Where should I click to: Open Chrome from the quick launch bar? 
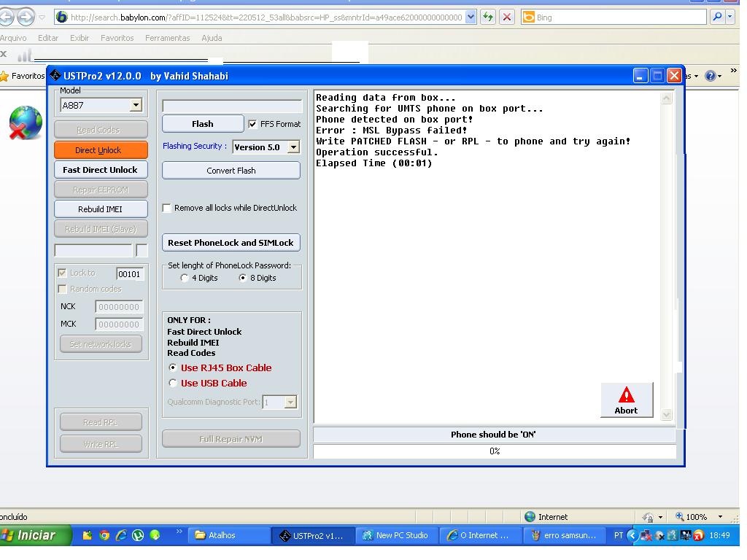tap(104, 535)
